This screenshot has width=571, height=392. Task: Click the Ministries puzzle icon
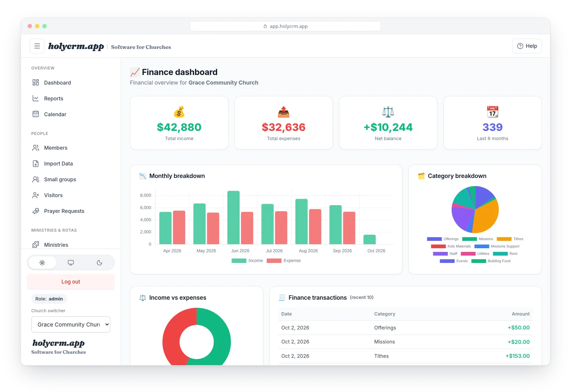[x=36, y=245]
